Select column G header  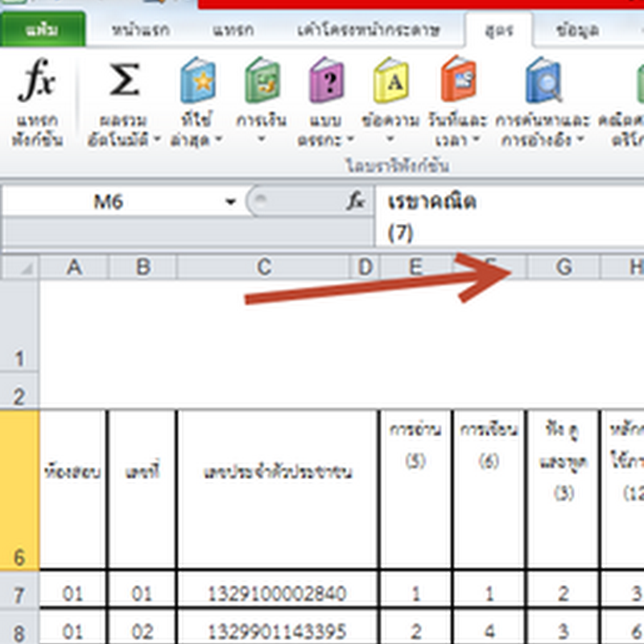tap(563, 267)
